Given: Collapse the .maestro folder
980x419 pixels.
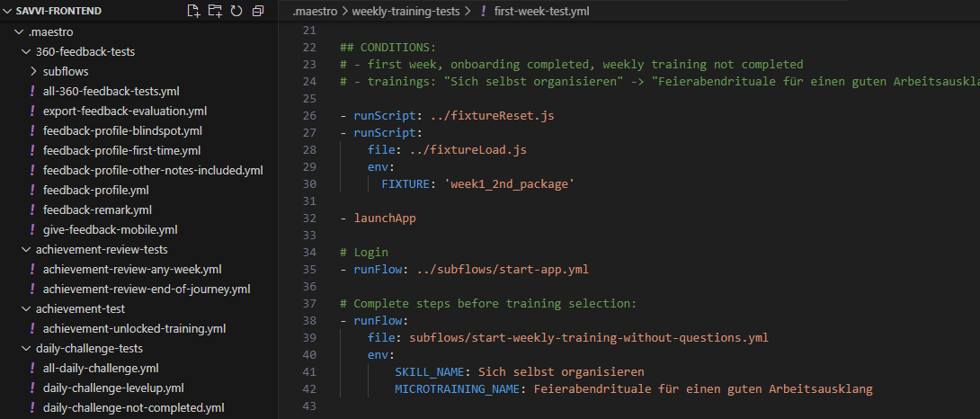Looking at the screenshot, I should pyautogui.click(x=18, y=31).
